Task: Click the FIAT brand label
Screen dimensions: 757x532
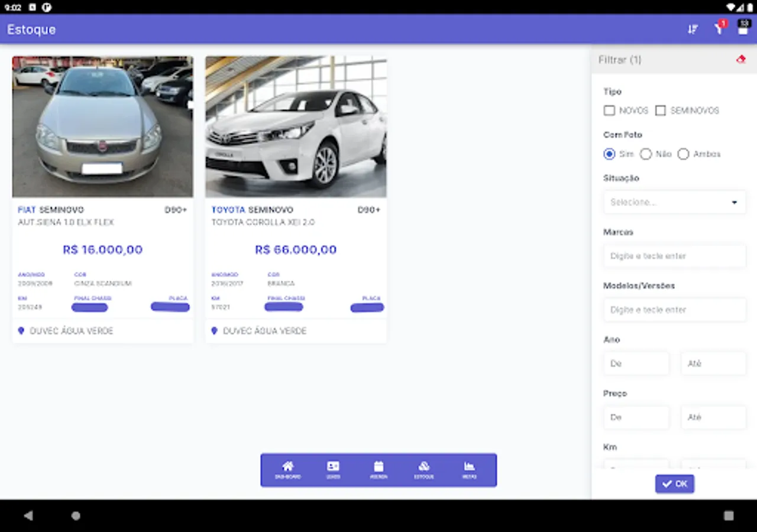Action: [27, 210]
